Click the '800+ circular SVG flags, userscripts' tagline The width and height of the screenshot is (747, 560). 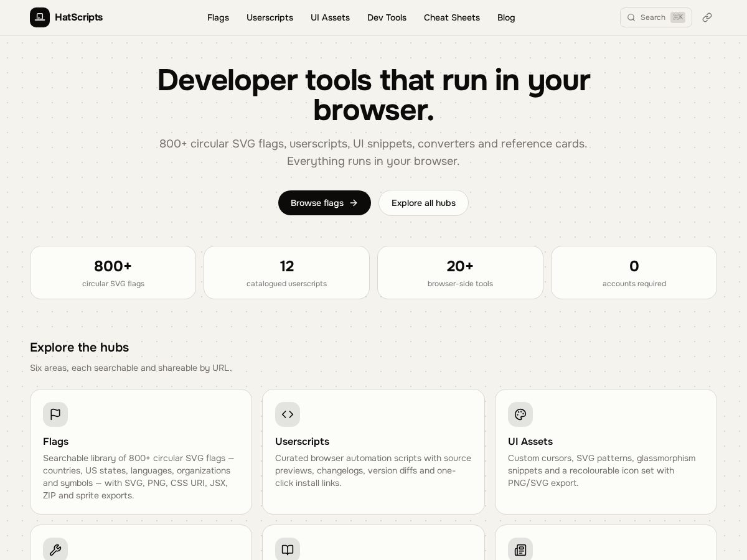coord(374,152)
